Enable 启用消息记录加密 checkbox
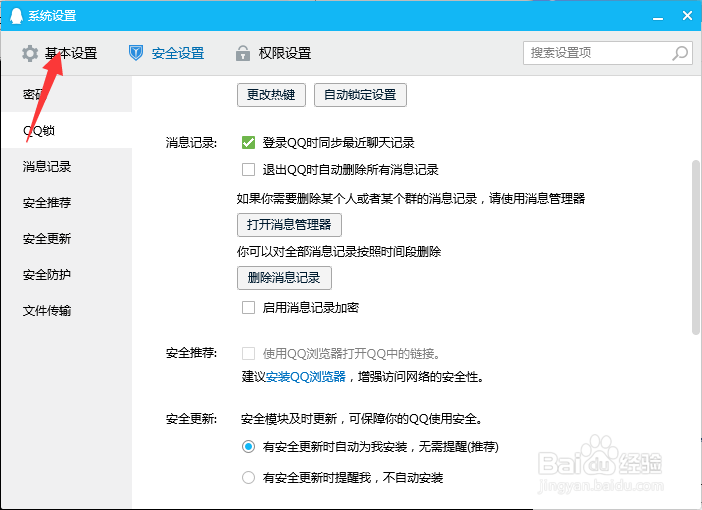The width and height of the screenshot is (702, 510). (x=248, y=308)
